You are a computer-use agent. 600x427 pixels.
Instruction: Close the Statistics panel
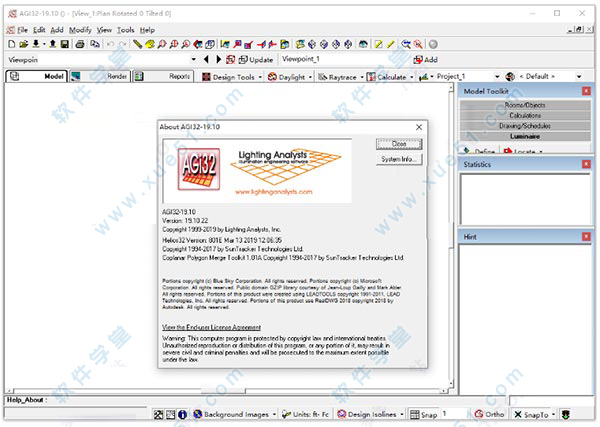587,164
